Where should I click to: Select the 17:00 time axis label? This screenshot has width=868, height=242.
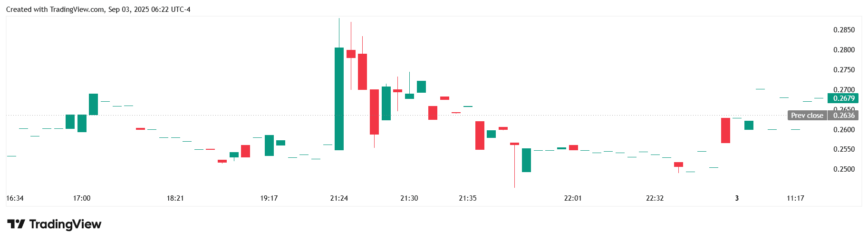(x=82, y=198)
